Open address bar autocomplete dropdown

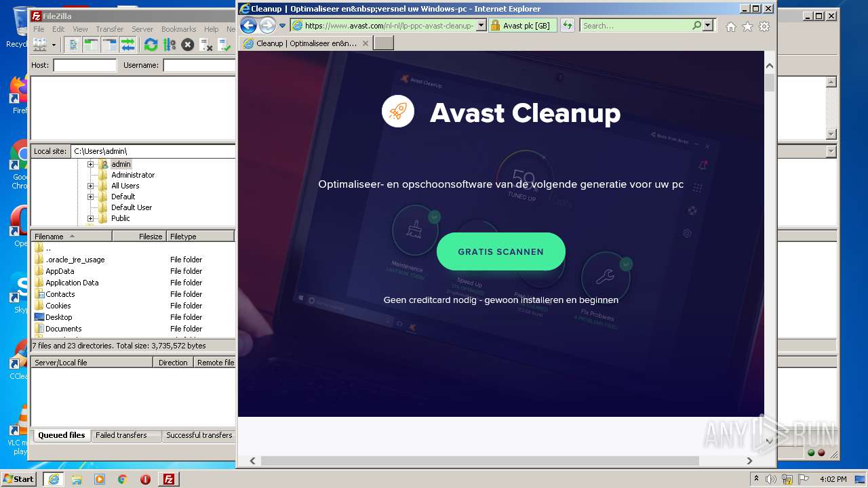481,26
